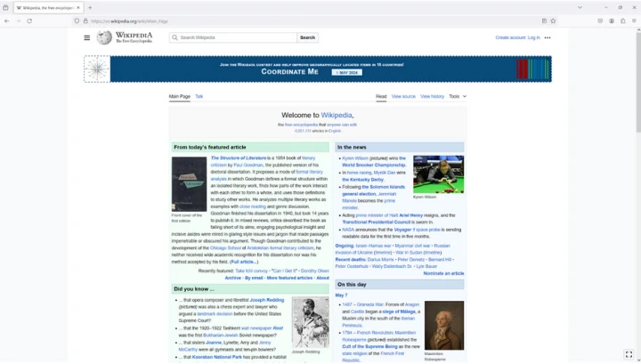Image resolution: width=641 pixels, height=364 pixels.
Task: Open the May 7 date link
Action: [341, 295]
